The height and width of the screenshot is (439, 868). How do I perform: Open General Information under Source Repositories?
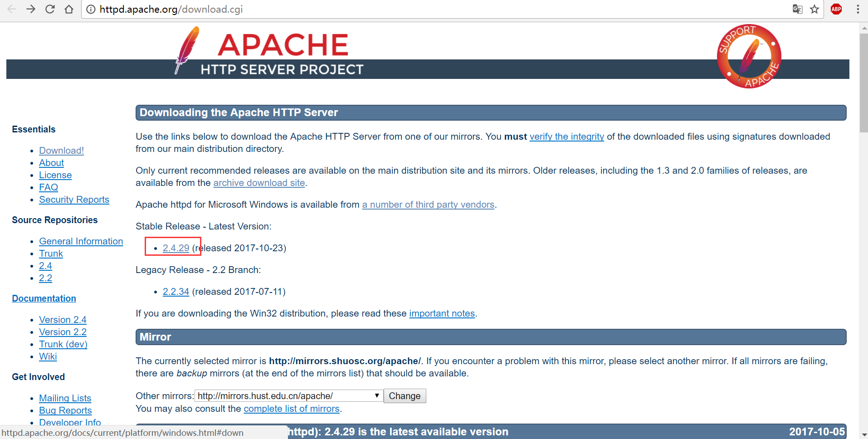click(81, 241)
